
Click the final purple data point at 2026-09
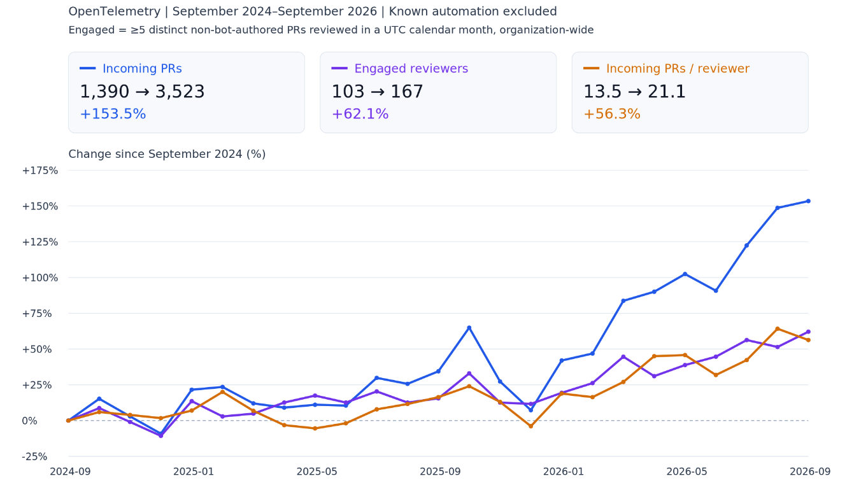point(808,332)
